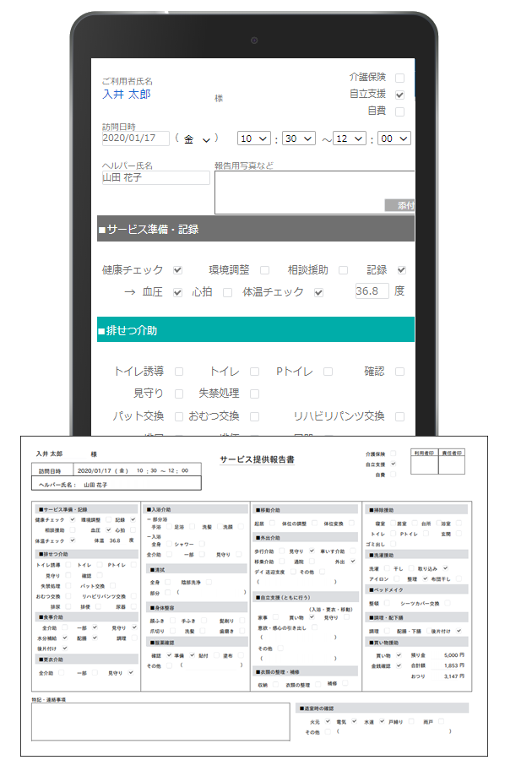Toggle the 健康チェック checkbox

(x=177, y=270)
